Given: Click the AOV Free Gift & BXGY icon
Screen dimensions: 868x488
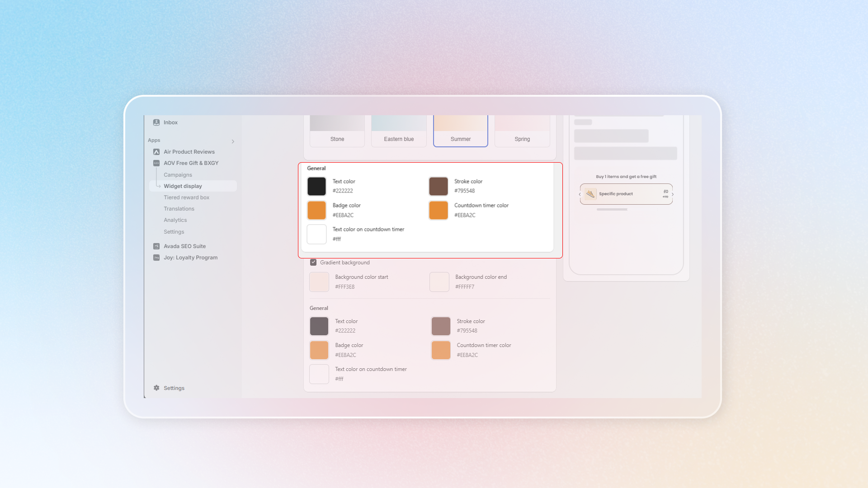Looking at the screenshot, I should (x=156, y=163).
